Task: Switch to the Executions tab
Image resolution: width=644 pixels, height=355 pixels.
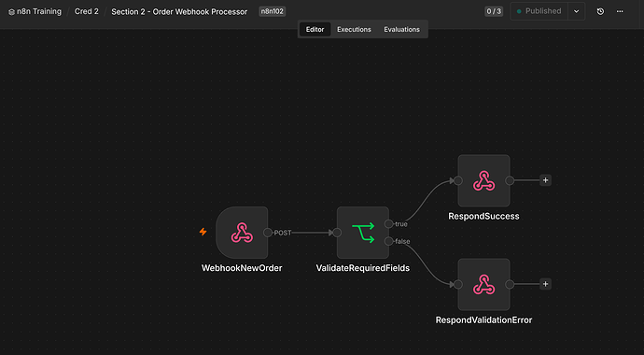Action: [x=354, y=30]
